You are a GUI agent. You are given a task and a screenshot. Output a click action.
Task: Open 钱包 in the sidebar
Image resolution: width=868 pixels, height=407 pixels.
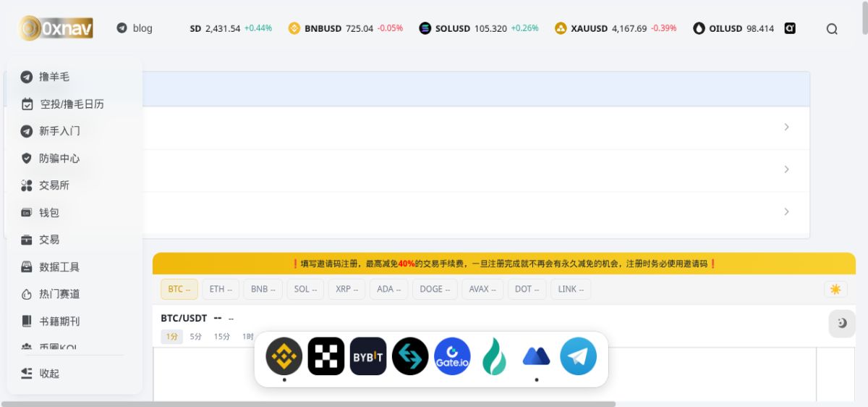(x=49, y=213)
